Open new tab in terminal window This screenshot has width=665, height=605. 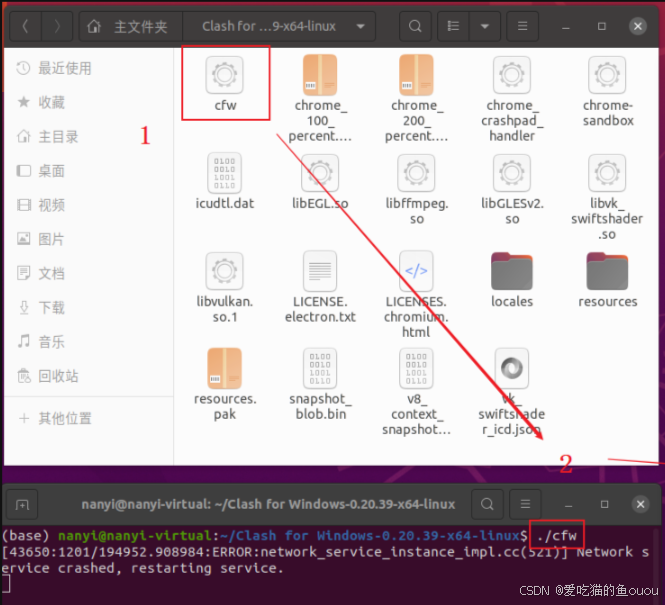pos(22,505)
